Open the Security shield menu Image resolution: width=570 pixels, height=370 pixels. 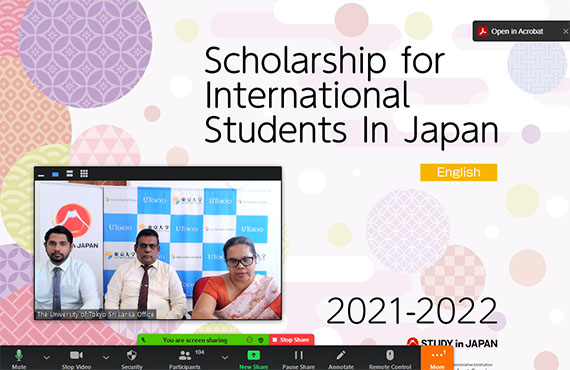(x=132, y=358)
